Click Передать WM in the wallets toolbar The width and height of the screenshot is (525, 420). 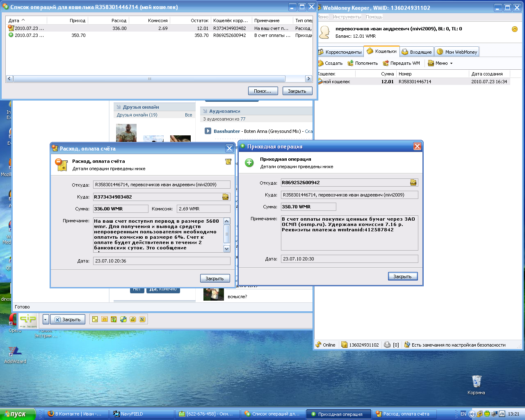coord(402,63)
